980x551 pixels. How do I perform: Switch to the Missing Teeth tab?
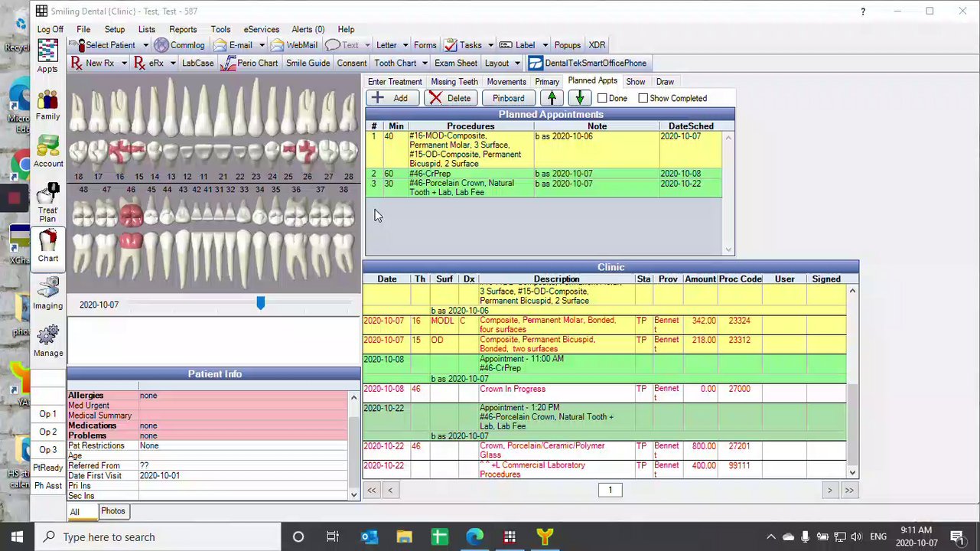[454, 82]
